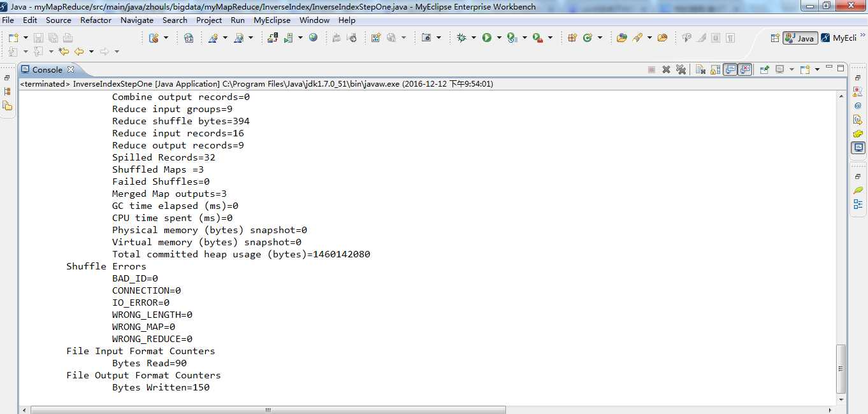
Task: Open the Help menu
Action: tap(347, 20)
